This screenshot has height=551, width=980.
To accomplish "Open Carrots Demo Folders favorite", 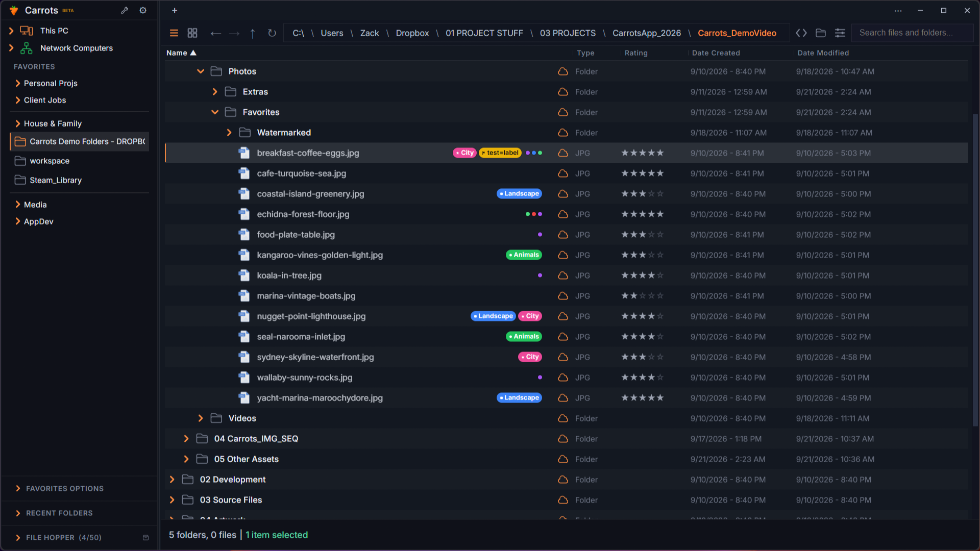I will (80, 141).
